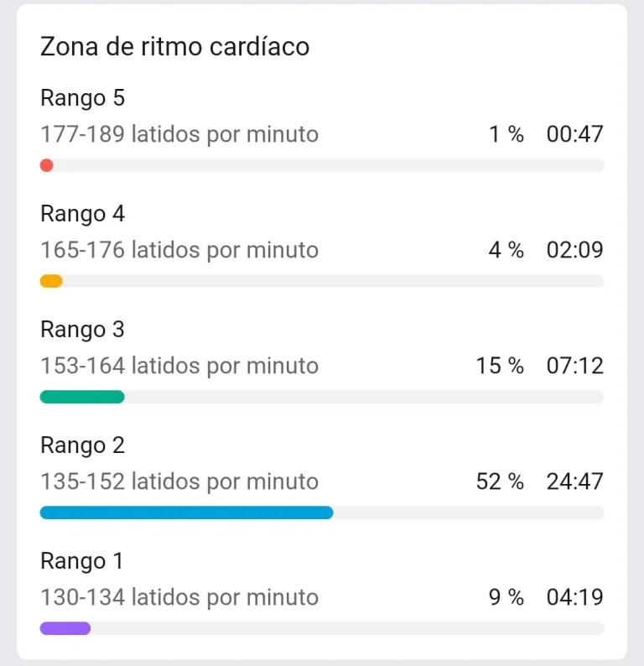Click the 02:09 duration for Rango 4
This screenshot has height=666, width=644.
(574, 250)
